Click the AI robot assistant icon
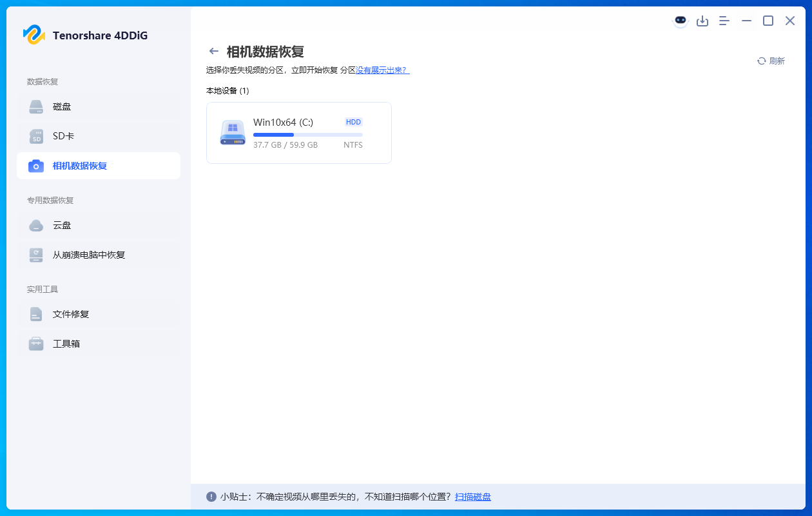The width and height of the screenshot is (812, 516). click(x=681, y=21)
